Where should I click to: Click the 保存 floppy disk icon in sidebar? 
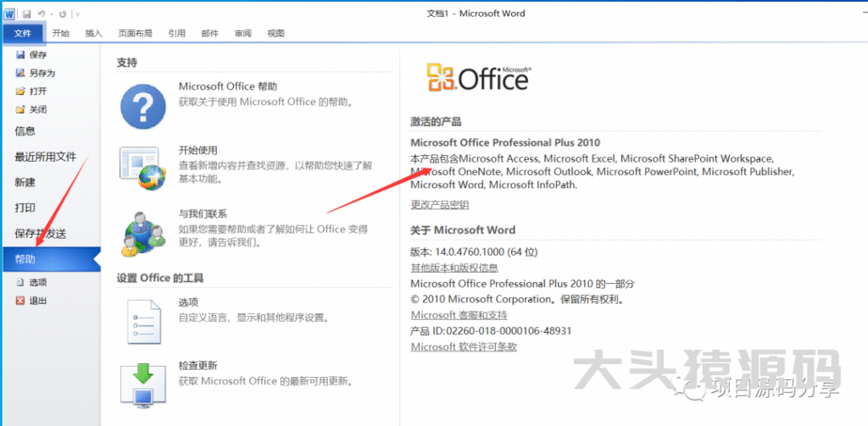[x=20, y=55]
